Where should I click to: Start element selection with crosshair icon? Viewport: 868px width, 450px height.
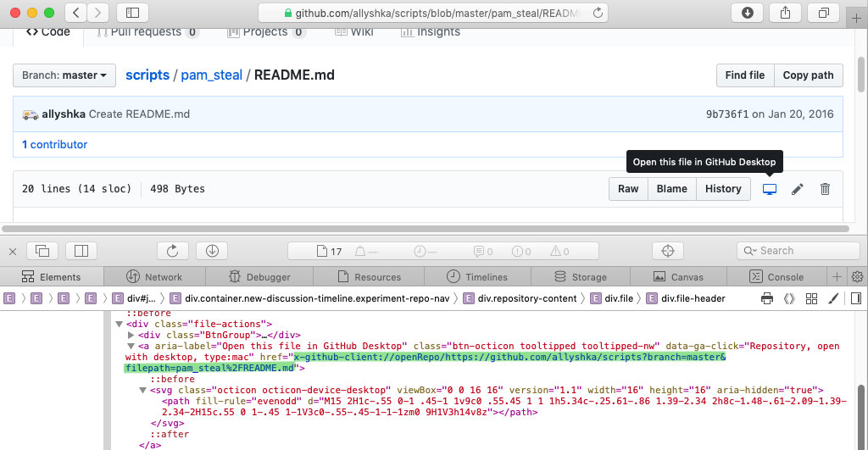[x=667, y=251]
